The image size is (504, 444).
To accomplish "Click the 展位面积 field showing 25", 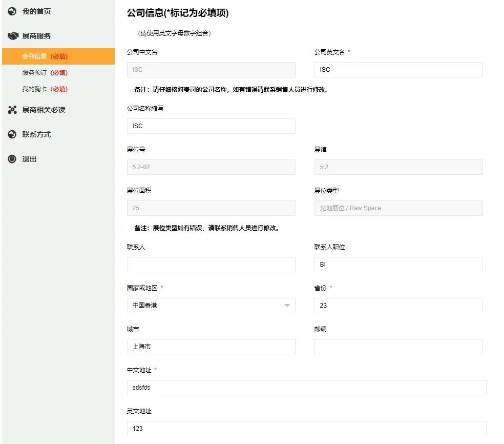I will pos(211,208).
